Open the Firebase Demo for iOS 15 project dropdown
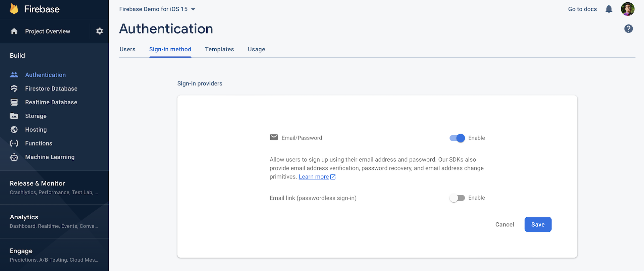Viewport: 644px width, 271px height. pos(157,9)
